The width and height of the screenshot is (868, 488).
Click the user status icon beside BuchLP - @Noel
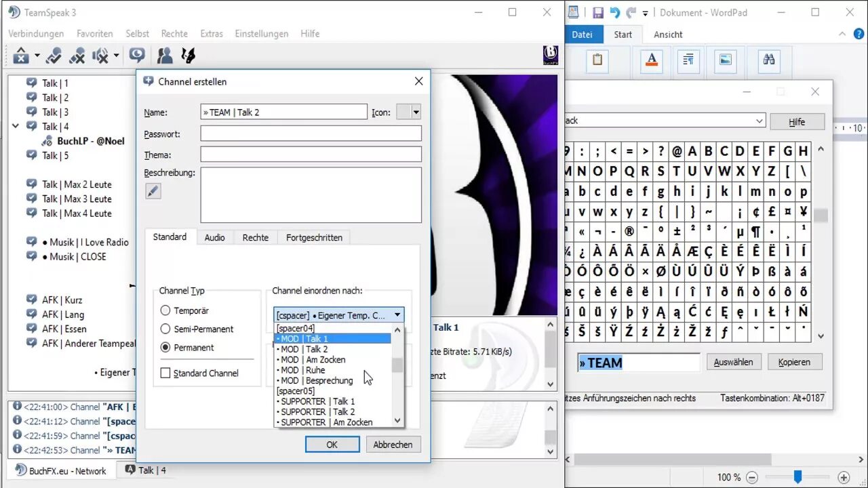click(47, 141)
